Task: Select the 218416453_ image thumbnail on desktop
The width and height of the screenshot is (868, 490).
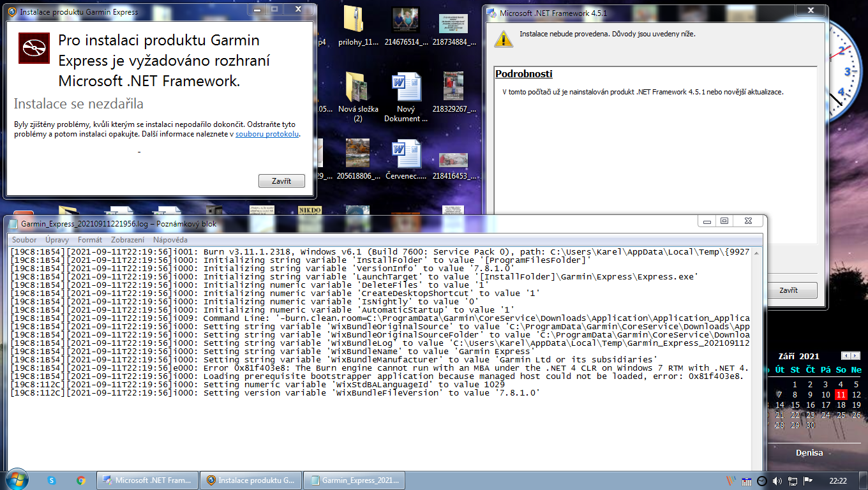Action: pyautogui.click(x=454, y=165)
